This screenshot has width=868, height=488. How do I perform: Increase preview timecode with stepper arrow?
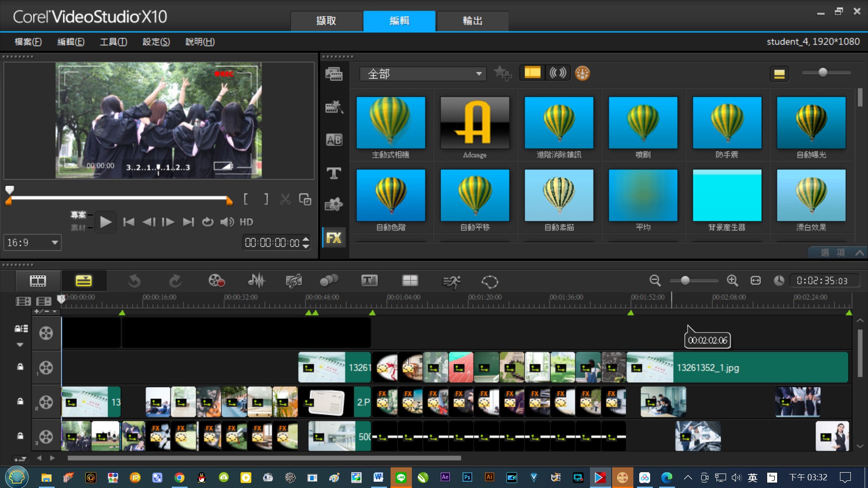306,239
